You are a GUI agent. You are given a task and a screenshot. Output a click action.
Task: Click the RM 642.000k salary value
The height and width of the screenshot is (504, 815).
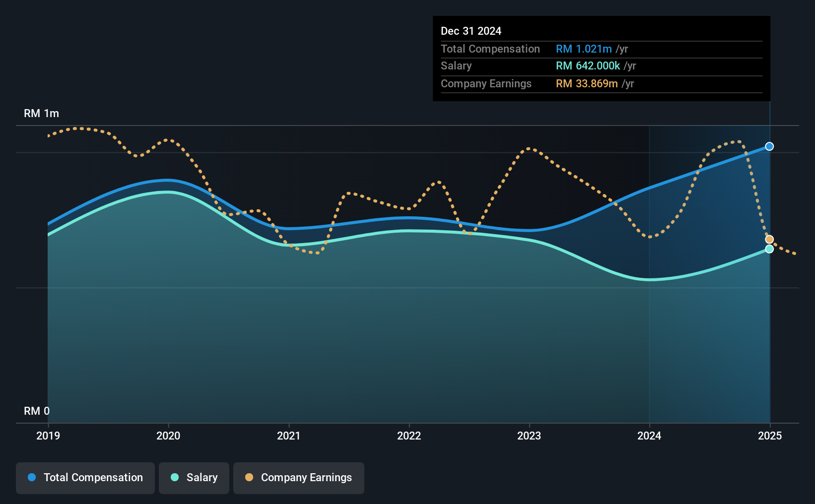point(588,66)
